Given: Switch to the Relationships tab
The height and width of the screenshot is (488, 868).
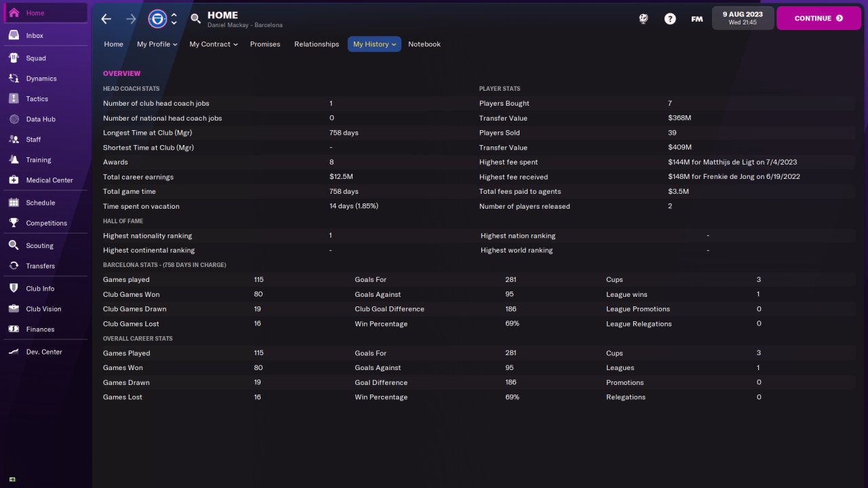Looking at the screenshot, I should pos(317,44).
